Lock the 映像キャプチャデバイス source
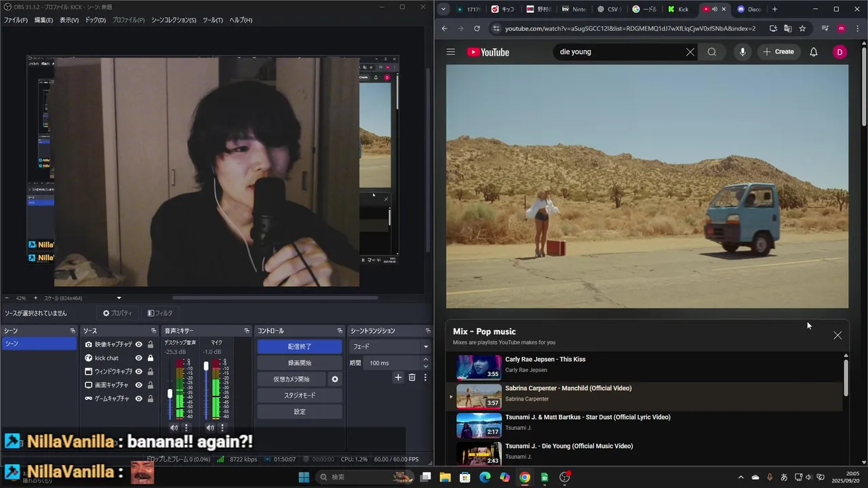The image size is (868, 488). [x=150, y=344]
